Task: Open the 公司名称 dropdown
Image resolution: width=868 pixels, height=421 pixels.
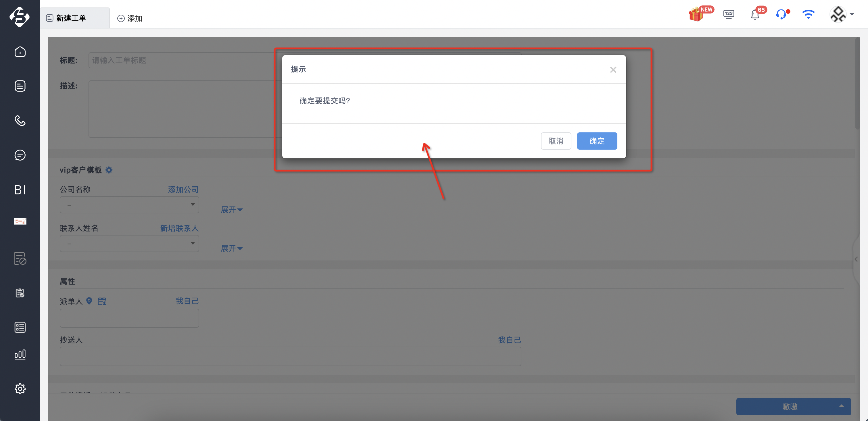Action: [x=129, y=205]
